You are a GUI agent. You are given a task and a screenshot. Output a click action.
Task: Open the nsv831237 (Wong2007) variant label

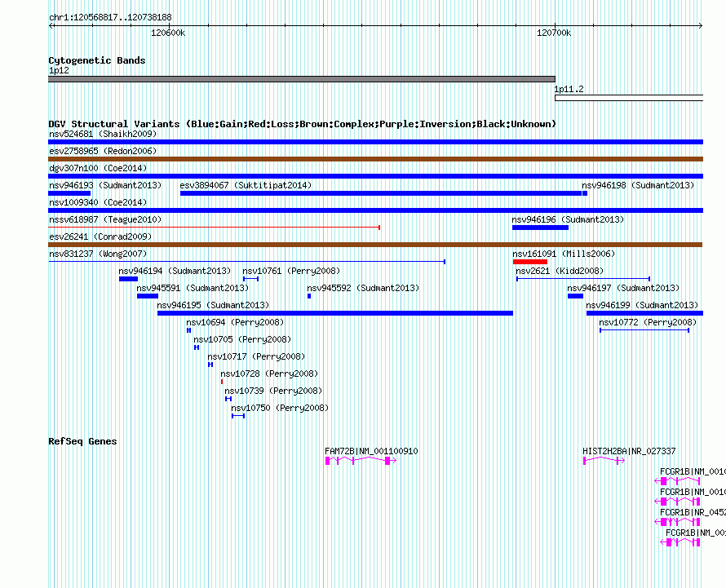pyautogui.click(x=98, y=254)
